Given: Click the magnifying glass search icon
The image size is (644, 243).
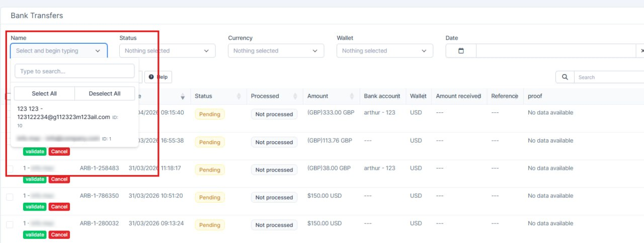Looking at the screenshot, I should [x=565, y=77].
